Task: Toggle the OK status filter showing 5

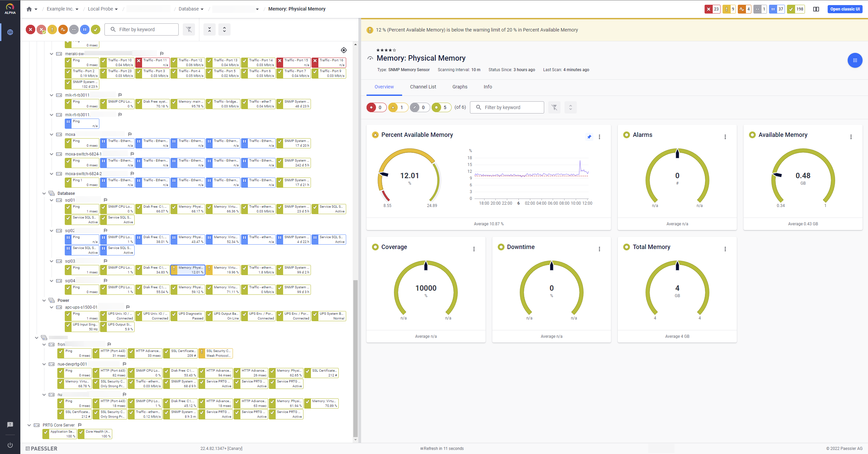Action: tap(441, 107)
